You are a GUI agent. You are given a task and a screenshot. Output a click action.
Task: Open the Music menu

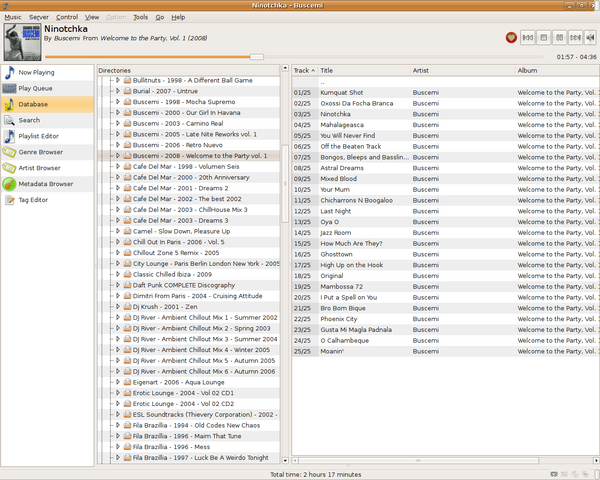coord(13,17)
